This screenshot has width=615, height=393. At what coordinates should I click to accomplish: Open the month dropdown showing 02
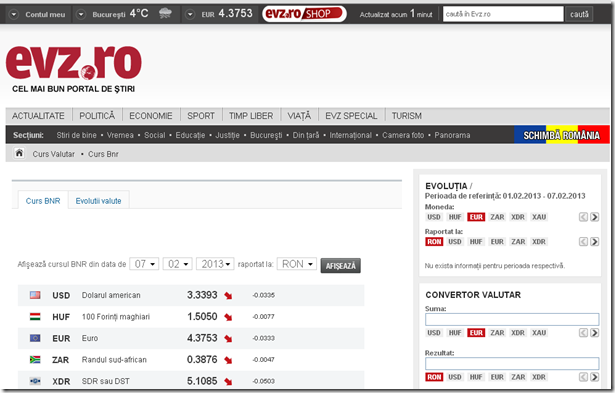point(177,264)
